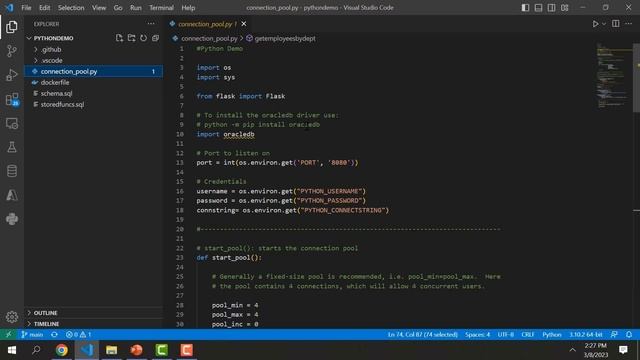Open the Selection menu
This screenshot has height=360, width=640.
[71, 8]
